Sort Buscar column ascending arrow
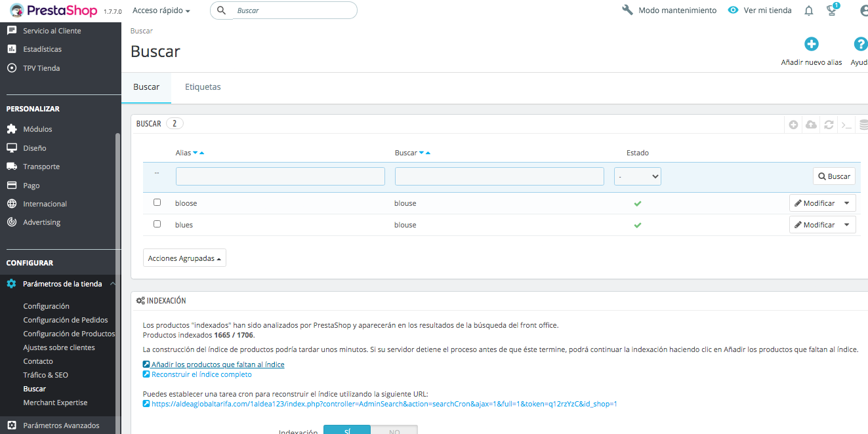 [x=428, y=153]
